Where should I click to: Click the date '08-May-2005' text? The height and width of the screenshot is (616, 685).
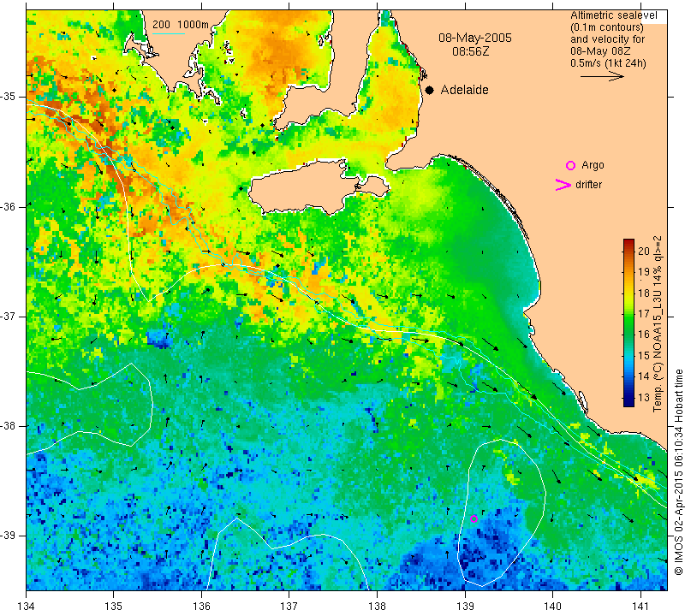[x=475, y=38]
